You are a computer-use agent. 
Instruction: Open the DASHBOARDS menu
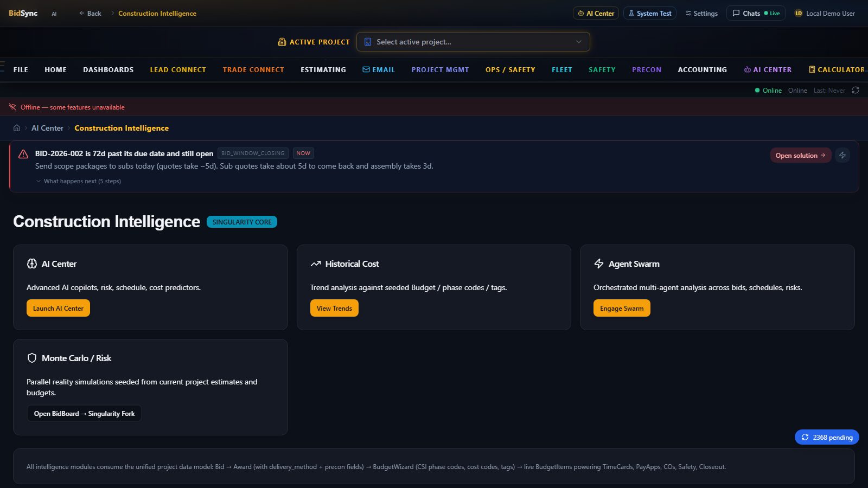tap(108, 69)
